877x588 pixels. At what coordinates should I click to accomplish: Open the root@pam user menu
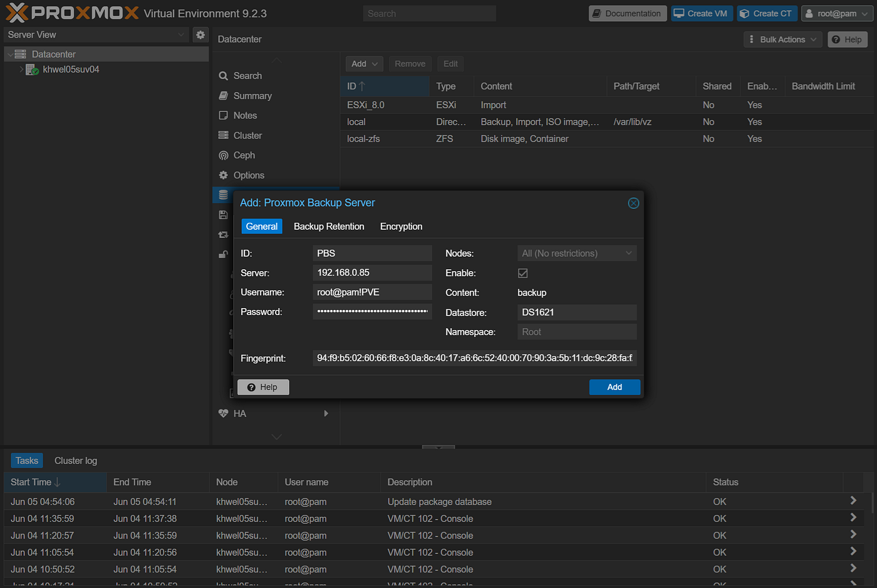coord(836,14)
